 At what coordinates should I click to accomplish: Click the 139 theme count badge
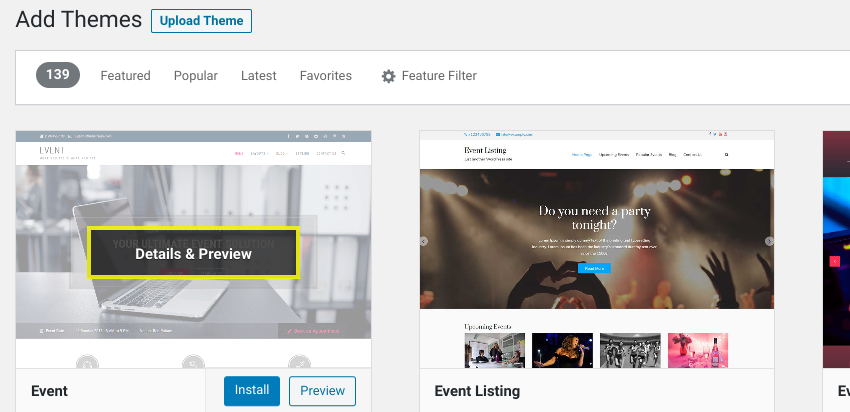(58, 75)
